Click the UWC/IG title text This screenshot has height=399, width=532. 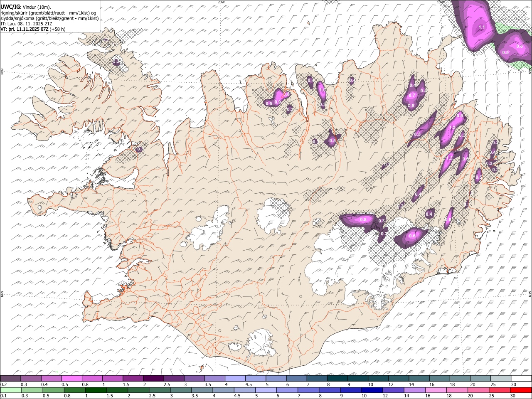pos(10,7)
